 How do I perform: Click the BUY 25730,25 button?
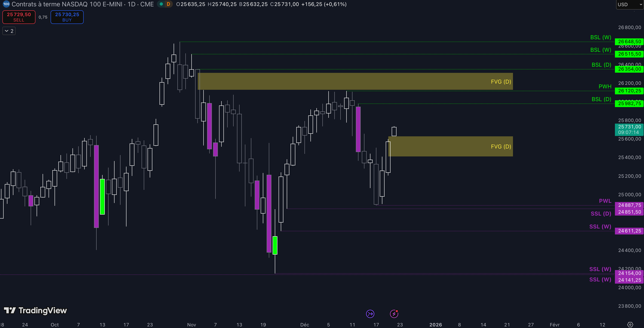67,17
